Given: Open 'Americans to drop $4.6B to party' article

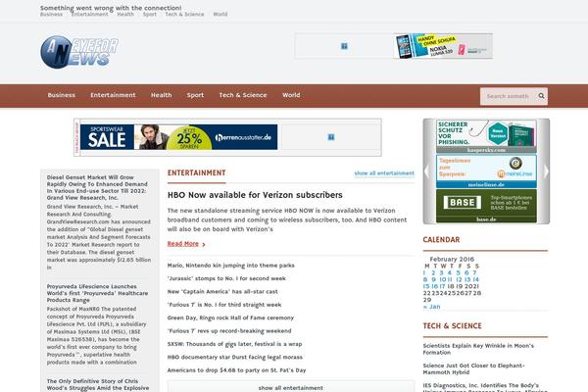Looking at the screenshot, I should (x=236, y=370).
